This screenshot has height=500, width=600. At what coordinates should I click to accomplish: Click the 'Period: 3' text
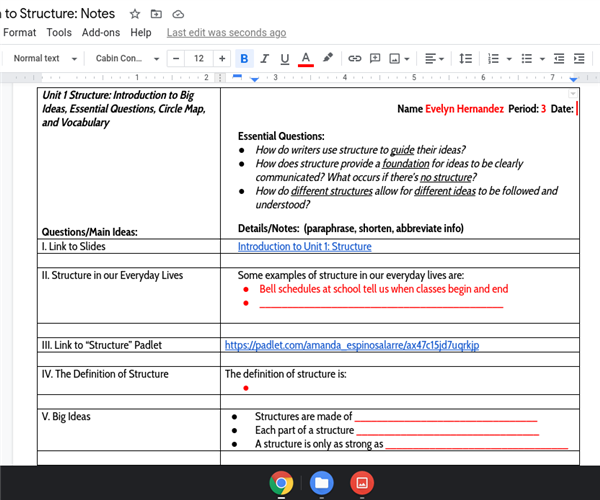527,109
